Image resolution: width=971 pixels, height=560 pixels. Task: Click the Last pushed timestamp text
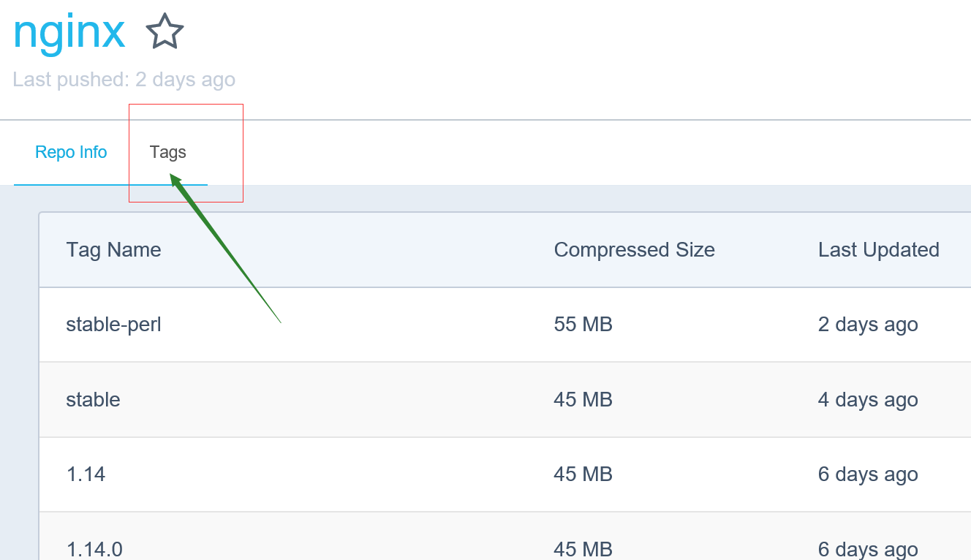124,80
